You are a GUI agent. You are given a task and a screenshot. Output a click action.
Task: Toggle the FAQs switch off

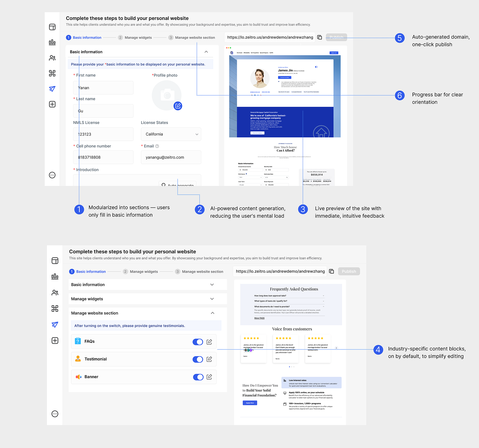(198, 342)
